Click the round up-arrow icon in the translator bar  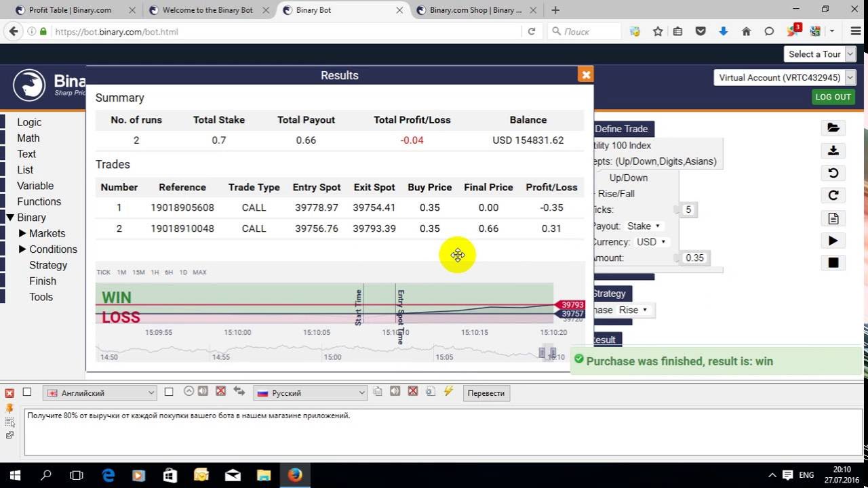189,391
